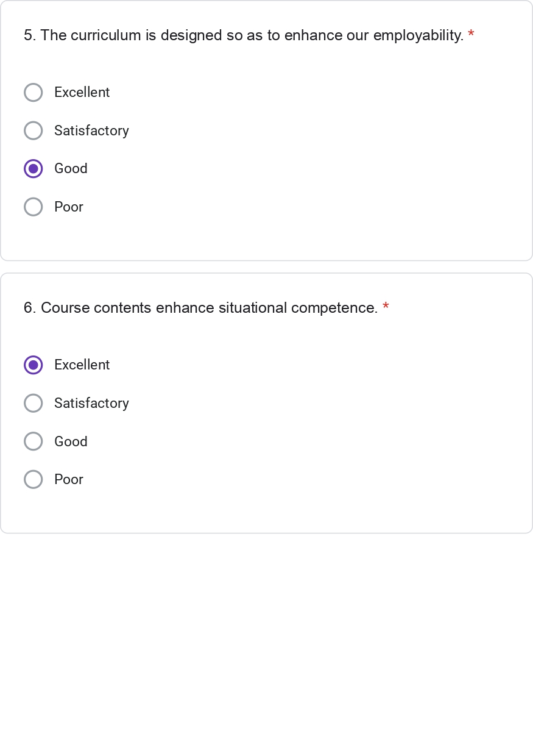Click the "Satisfactory" label text under question 5
The width and height of the screenshot is (533, 756).
91,130
